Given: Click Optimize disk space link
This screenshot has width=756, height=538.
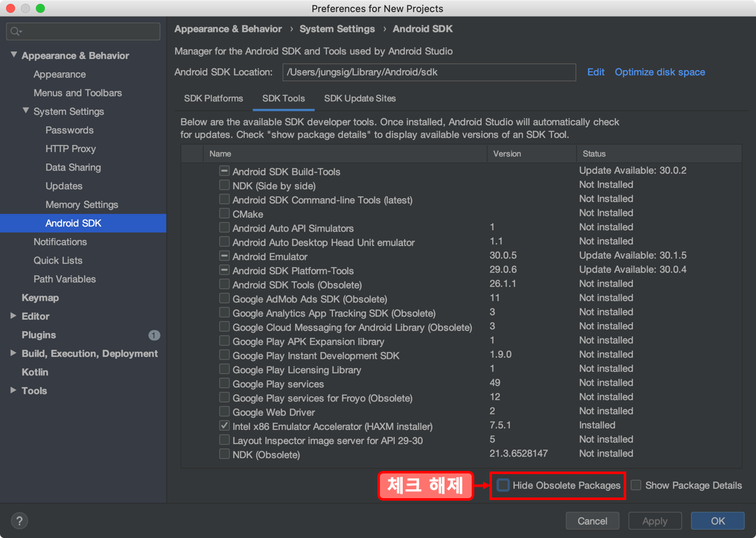Looking at the screenshot, I should (660, 72).
